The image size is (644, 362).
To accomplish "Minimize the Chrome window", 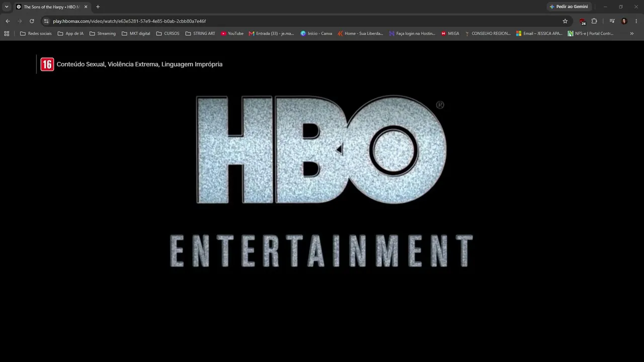I will pyautogui.click(x=605, y=7).
